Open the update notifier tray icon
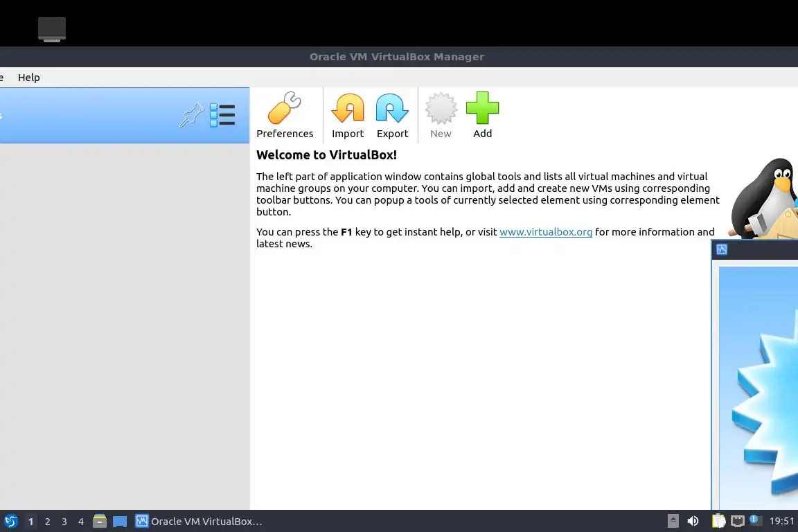 pyautogui.click(x=755, y=520)
